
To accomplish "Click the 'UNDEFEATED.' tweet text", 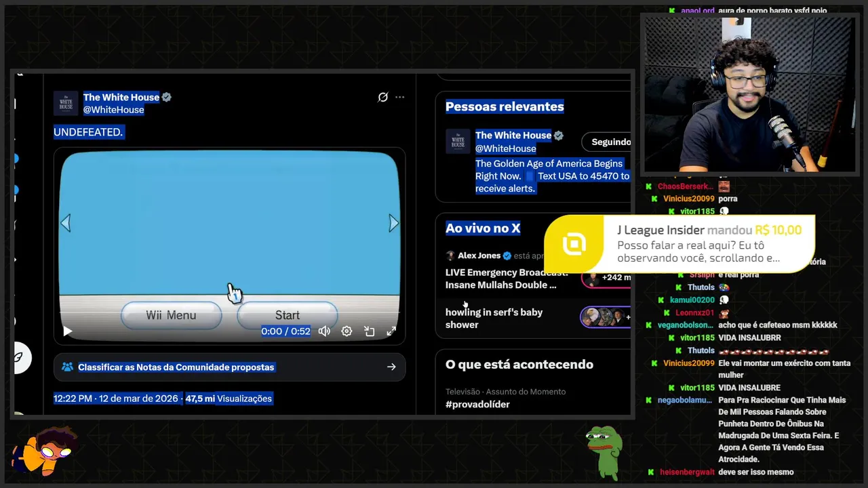I will (x=88, y=132).
